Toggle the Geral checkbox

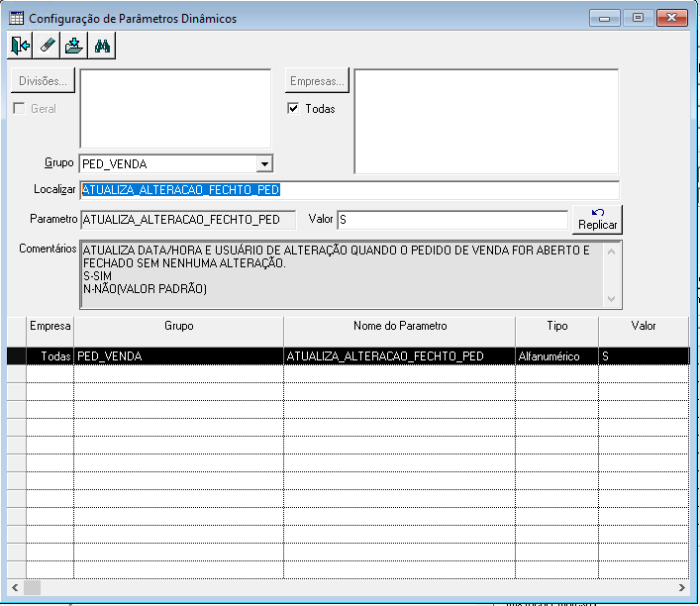click(19, 109)
